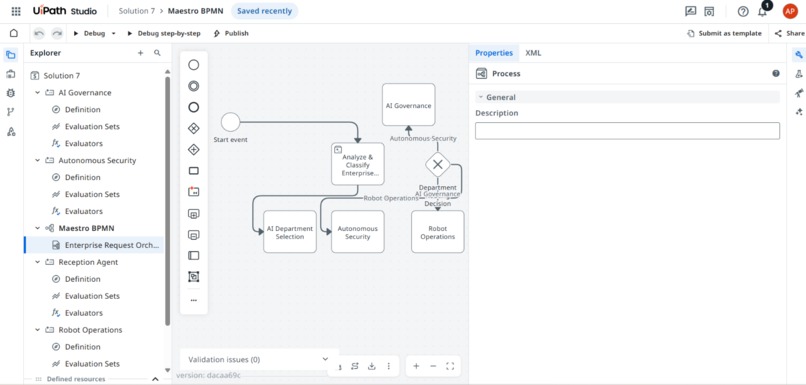
Task: Collapse the Autonomous Security tree node
Action: [x=37, y=160]
